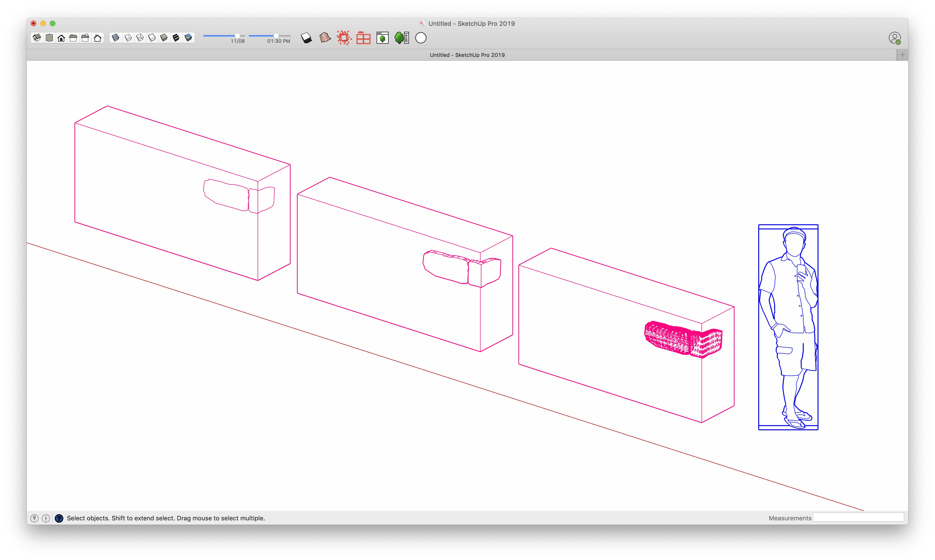This screenshot has width=935, height=560.
Task: Open Instructor help question mark icon
Action: pos(59,518)
